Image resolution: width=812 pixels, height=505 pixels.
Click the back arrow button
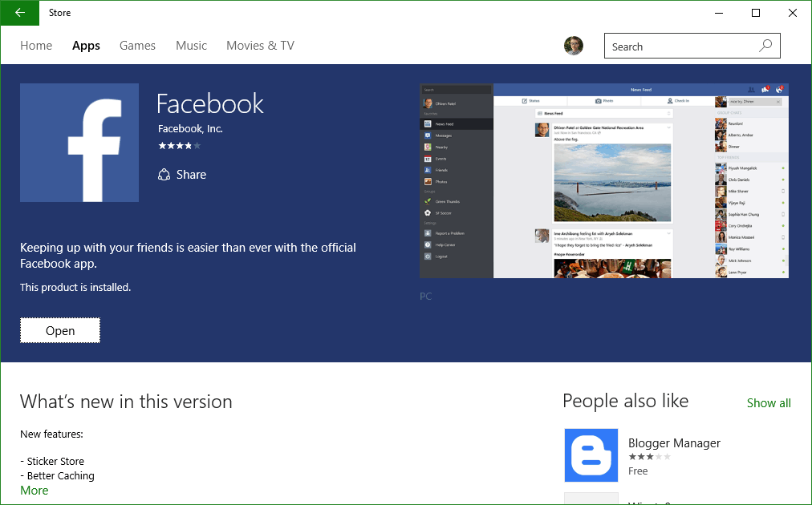(x=20, y=13)
